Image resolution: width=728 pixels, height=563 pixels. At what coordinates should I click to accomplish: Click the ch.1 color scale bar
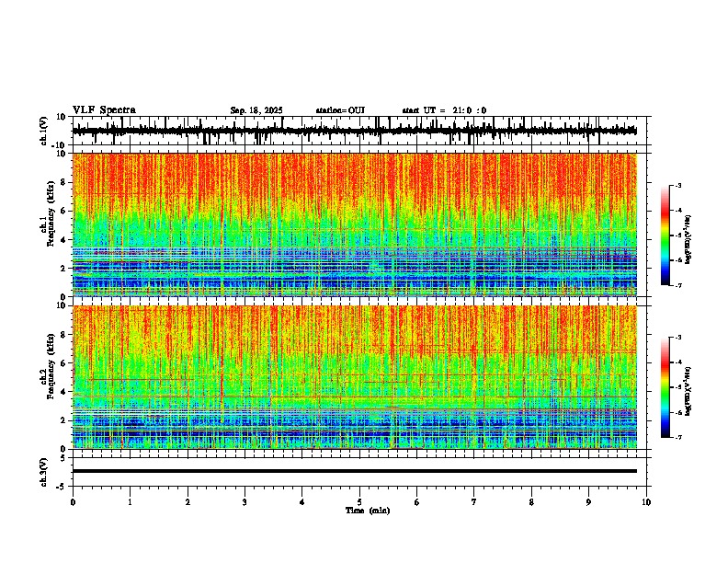point(665,236)
